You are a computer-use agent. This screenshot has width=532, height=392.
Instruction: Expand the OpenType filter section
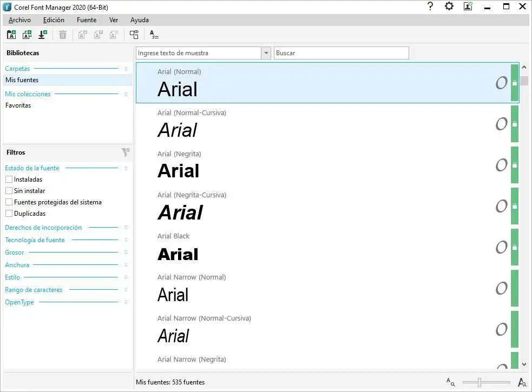[126, 302]
